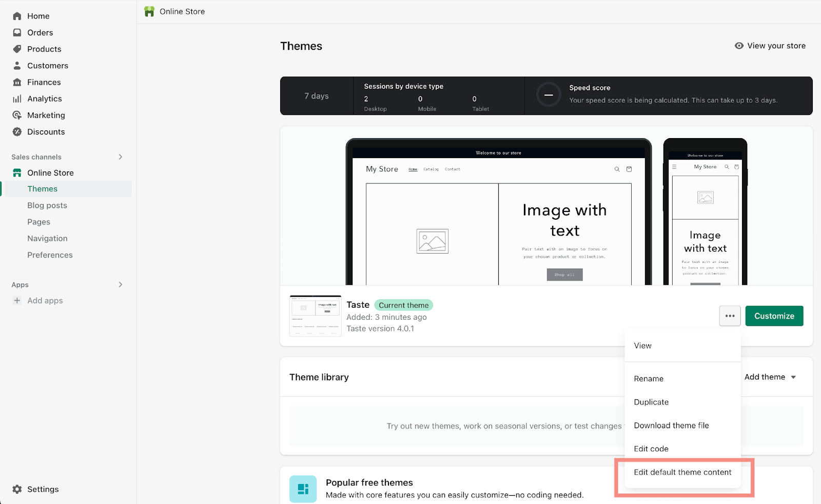
Task: Expand the Apps section chevron
Action: 120,284
